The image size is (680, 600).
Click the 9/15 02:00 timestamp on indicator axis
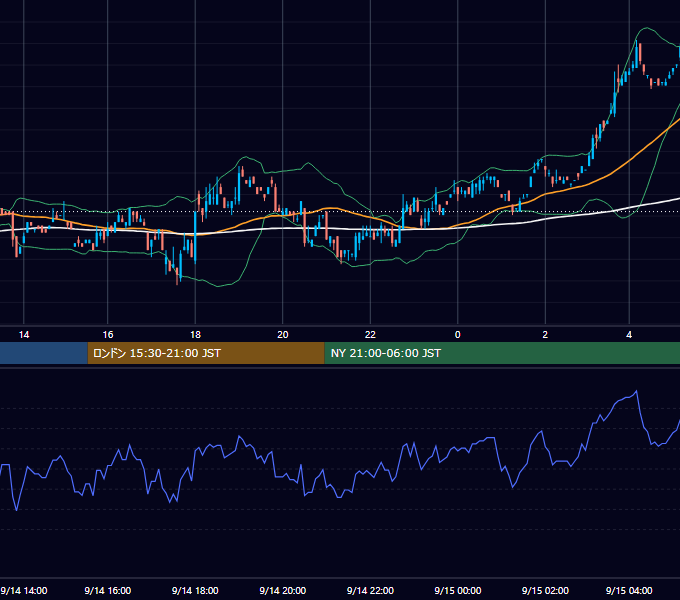545,590
